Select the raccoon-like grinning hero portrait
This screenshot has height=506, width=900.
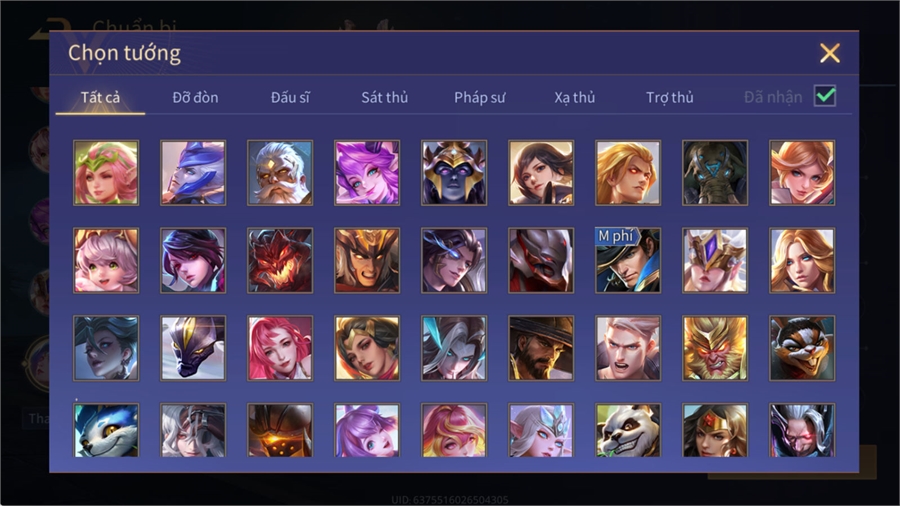[802, 348]
